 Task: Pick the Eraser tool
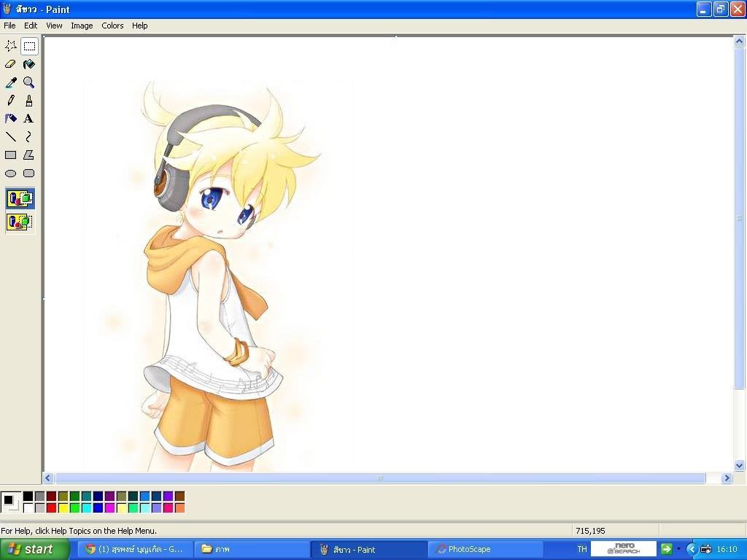point(10,64)
